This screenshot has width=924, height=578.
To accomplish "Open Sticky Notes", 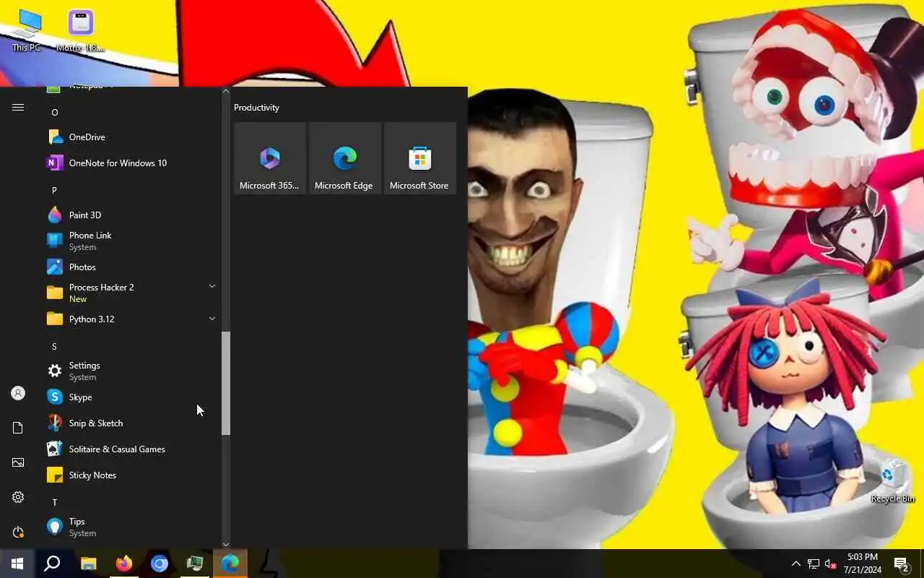I will [130, 475].
